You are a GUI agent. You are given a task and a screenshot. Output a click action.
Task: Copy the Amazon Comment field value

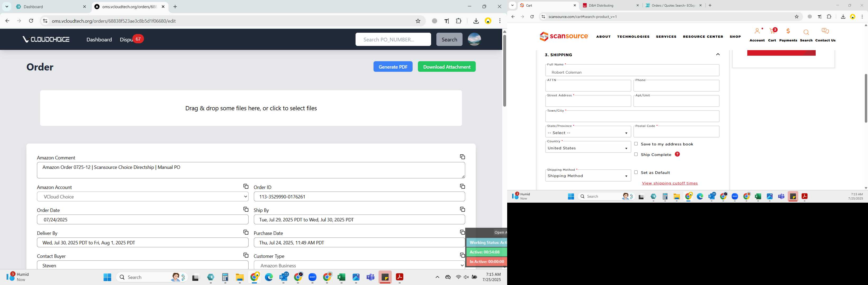coord(462,157)
